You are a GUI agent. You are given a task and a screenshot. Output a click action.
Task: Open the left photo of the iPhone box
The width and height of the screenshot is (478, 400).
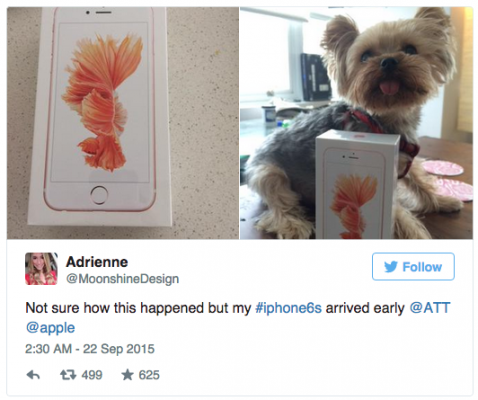(123, 123)
